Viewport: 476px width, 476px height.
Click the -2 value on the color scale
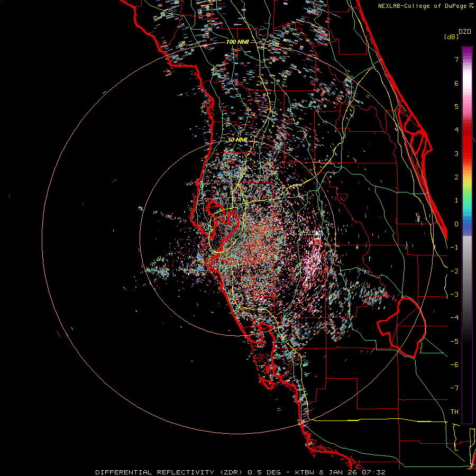[454, 271]
